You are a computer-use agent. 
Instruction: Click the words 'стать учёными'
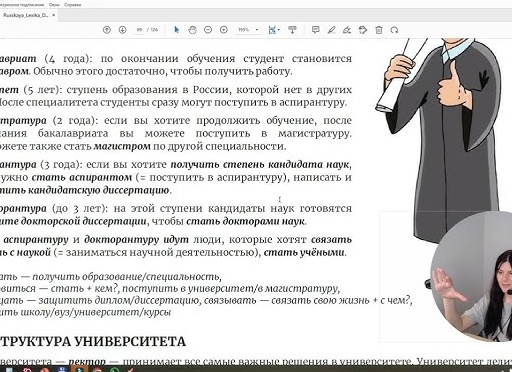pyautogui.click(x=304, y=252)
